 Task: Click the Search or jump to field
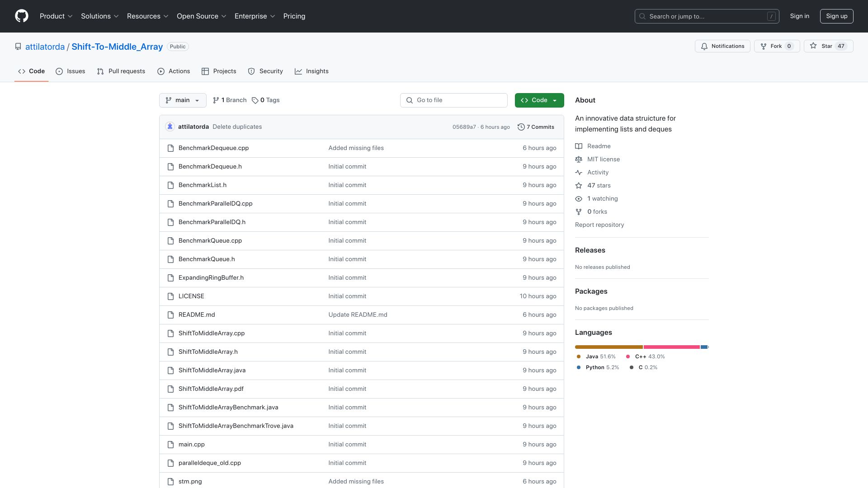tap(707, 16)
